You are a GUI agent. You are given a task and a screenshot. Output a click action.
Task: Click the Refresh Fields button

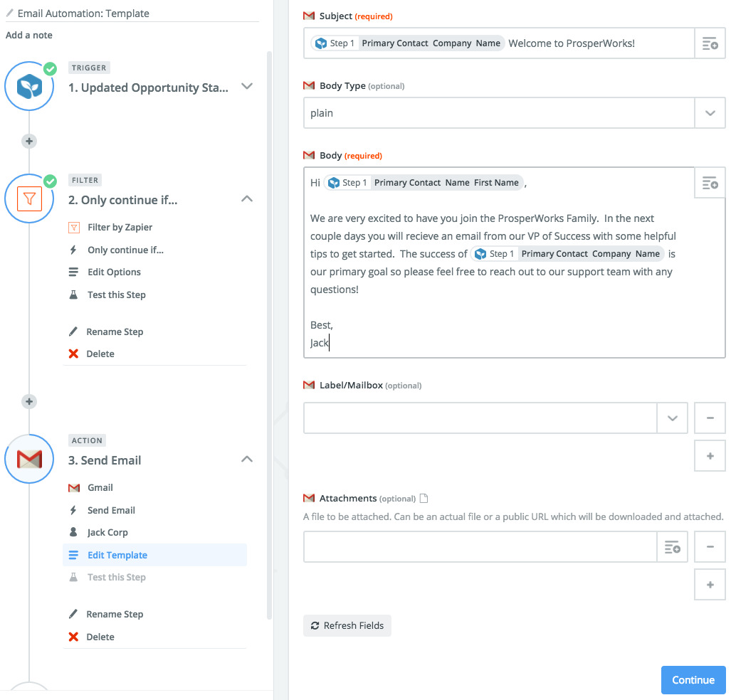(347, 625)
